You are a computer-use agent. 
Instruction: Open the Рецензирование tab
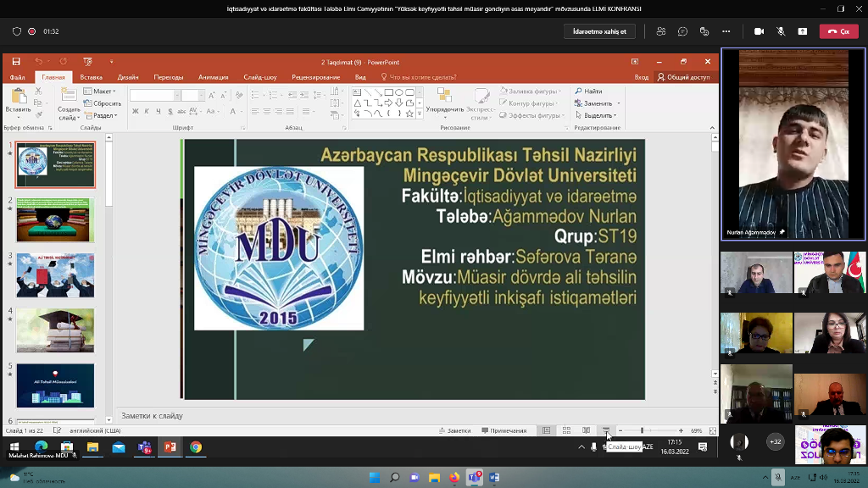pos(315,77)
